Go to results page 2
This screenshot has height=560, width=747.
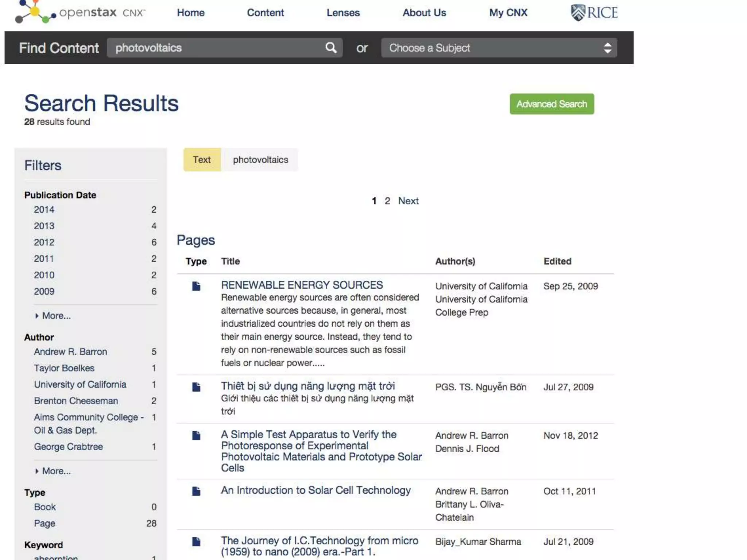click(387, 201)
